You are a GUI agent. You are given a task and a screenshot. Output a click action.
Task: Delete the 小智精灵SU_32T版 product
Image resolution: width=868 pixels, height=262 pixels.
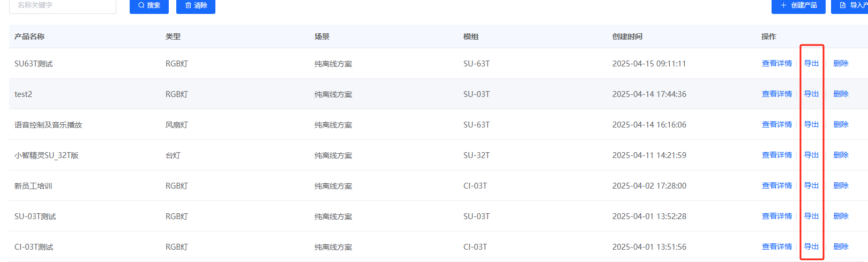[841, 155]
